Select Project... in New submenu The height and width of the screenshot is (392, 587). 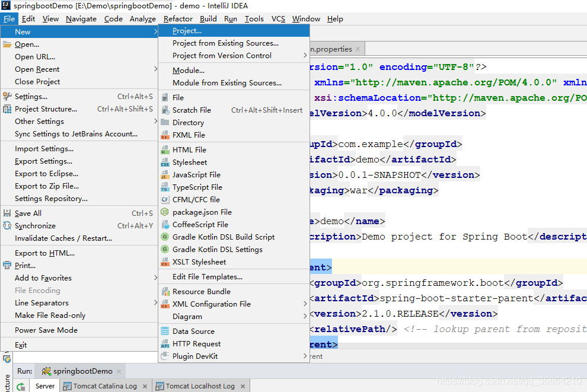(x=234, y=31)
